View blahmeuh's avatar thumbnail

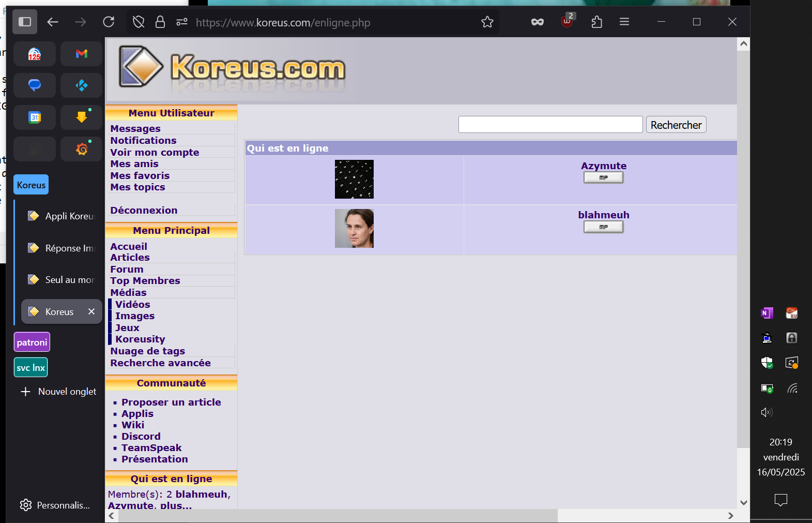[x=354, y=228]
